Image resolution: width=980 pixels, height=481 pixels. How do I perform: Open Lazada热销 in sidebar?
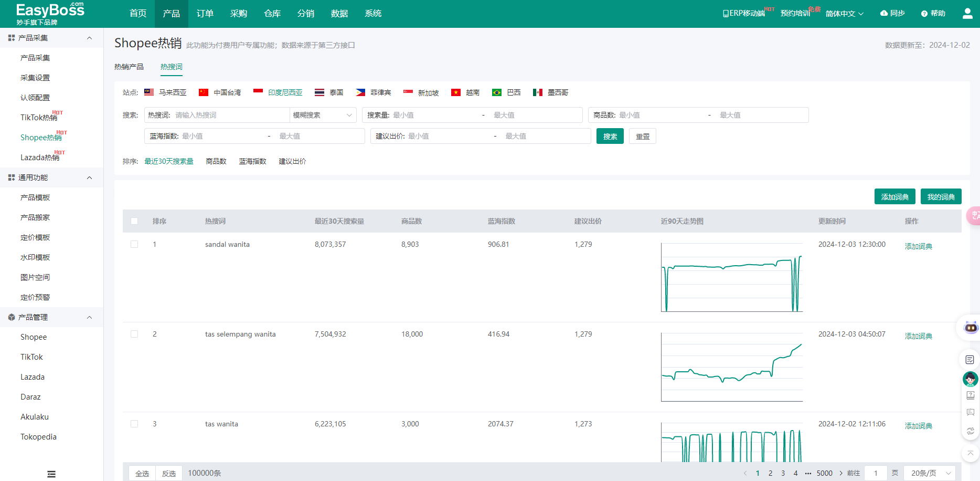[40, 157]
